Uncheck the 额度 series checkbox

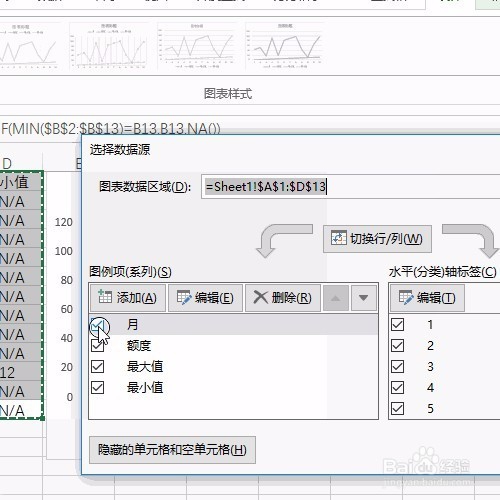pos(97,346)
